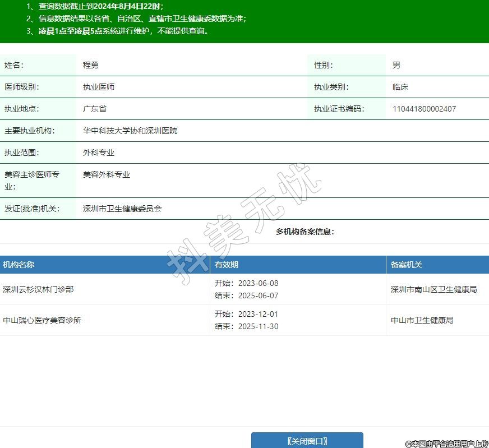Click the 姓名 field label
Viewport: 489px width, 448px height.
pos(14,65)
